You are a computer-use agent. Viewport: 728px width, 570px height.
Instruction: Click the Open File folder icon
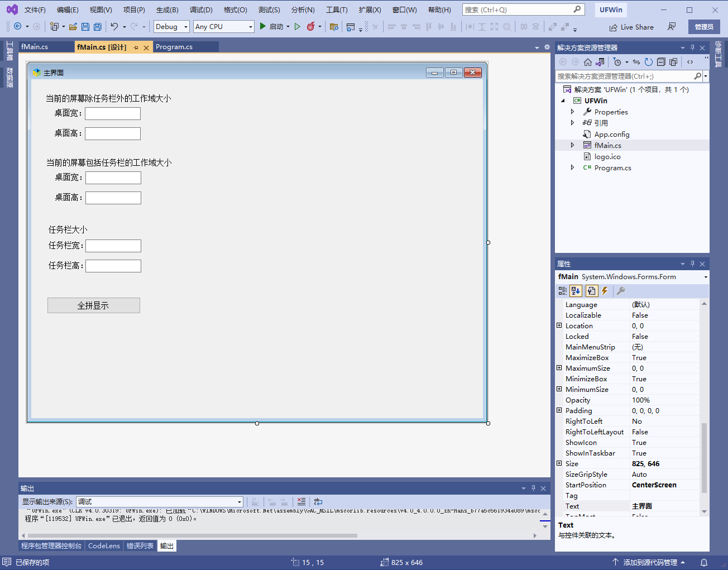(x=73, y=26)
